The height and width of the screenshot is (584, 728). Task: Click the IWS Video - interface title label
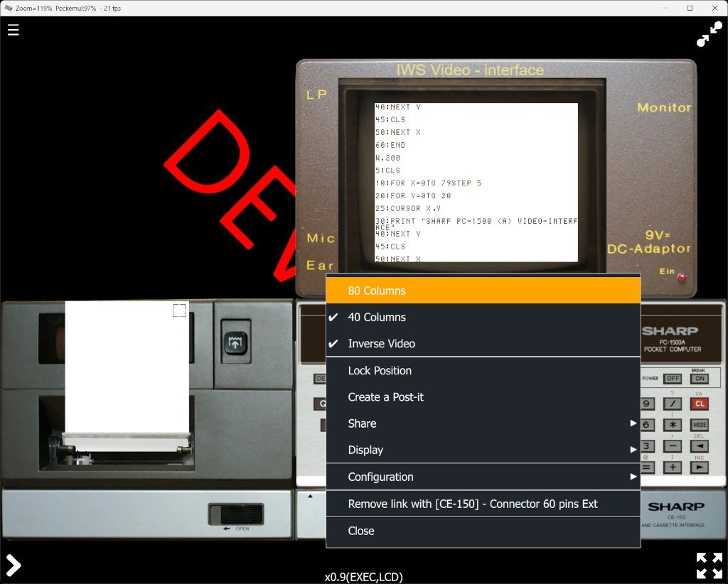tap(470, 70)
